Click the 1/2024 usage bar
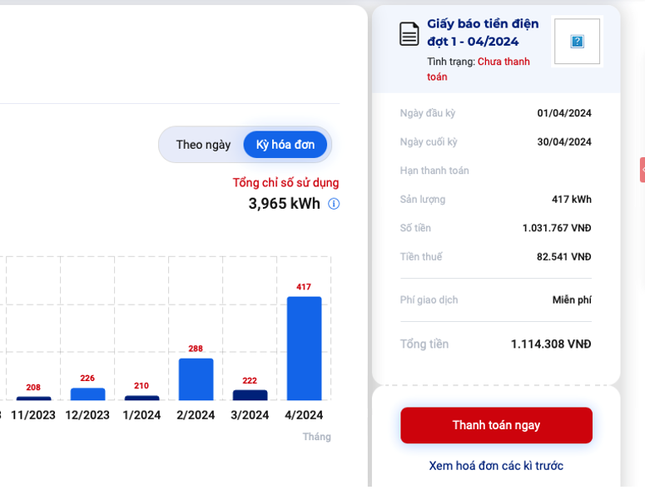This screenshot has height=490, width=645. [x=142, y=397]
